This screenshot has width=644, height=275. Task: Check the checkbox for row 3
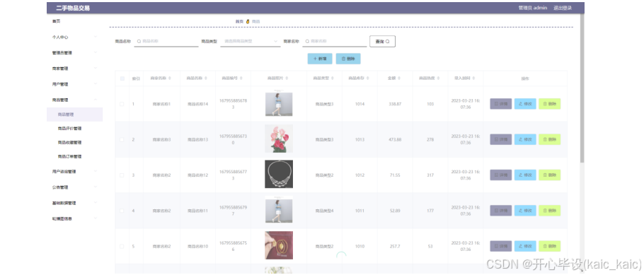[x=122, y=175]
